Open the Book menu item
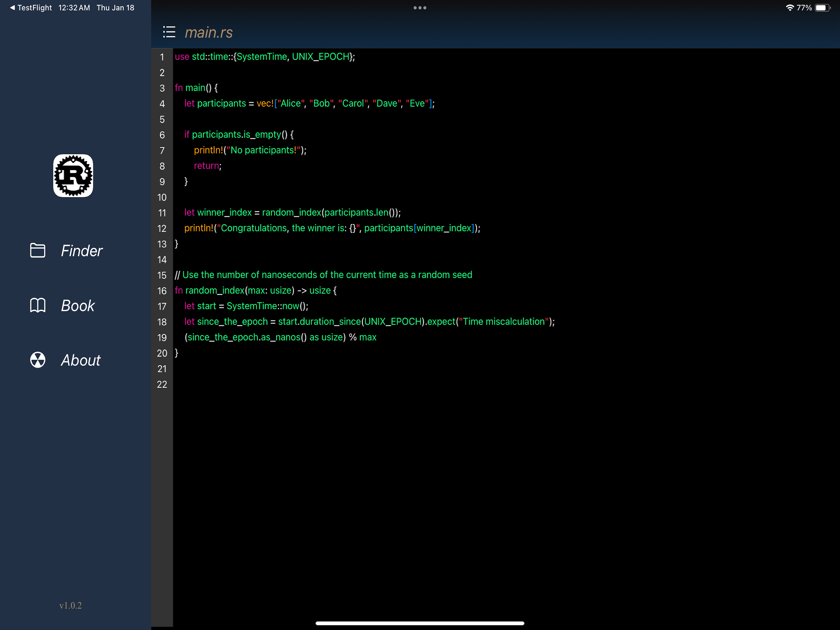The height and width of the screenshot is (630, 840). point(77,306)
